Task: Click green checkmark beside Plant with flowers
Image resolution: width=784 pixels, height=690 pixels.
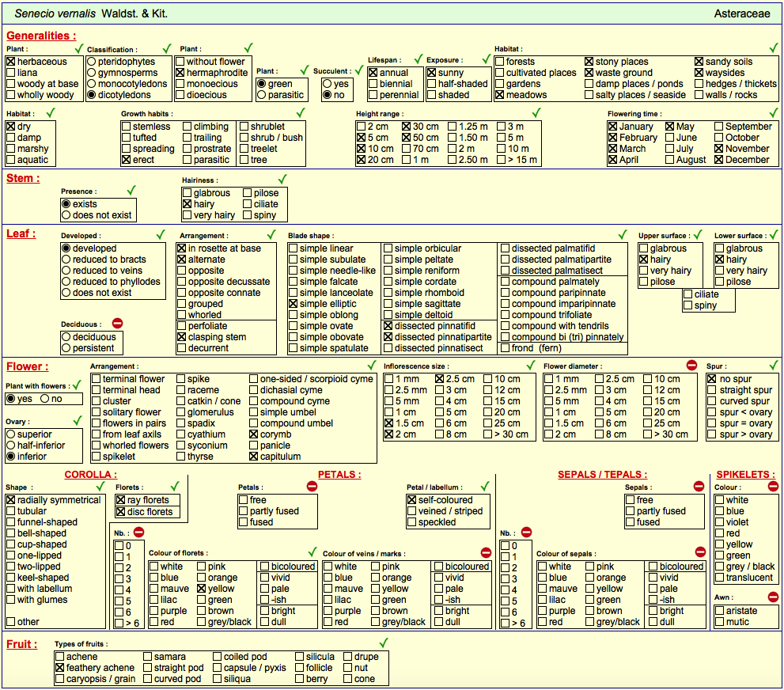Action: pos(77,385)
